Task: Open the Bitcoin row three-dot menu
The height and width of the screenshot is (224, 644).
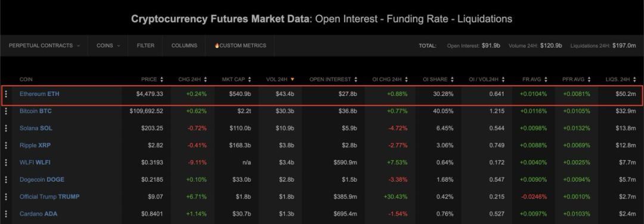Action: tap(6, 111)
